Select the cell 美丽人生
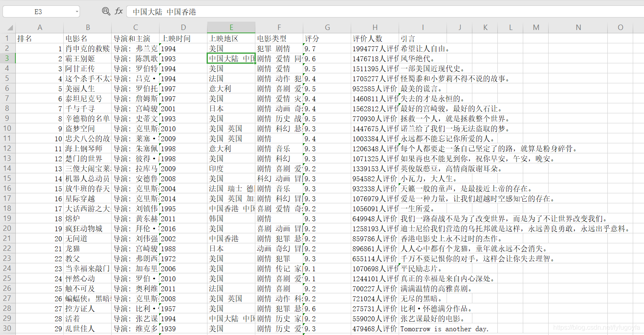Viewport: 644px width, 335px height. coord(87,88)
